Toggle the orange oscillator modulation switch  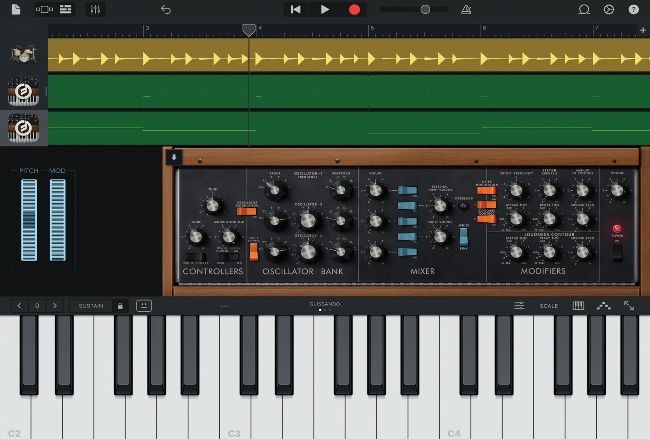(x=246, y=211)
